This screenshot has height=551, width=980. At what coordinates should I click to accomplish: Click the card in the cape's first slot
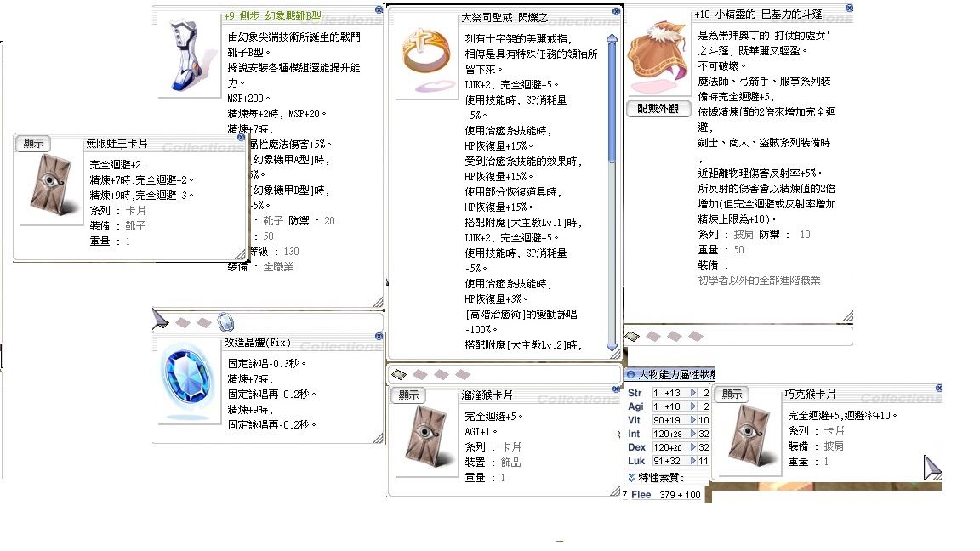632,336
